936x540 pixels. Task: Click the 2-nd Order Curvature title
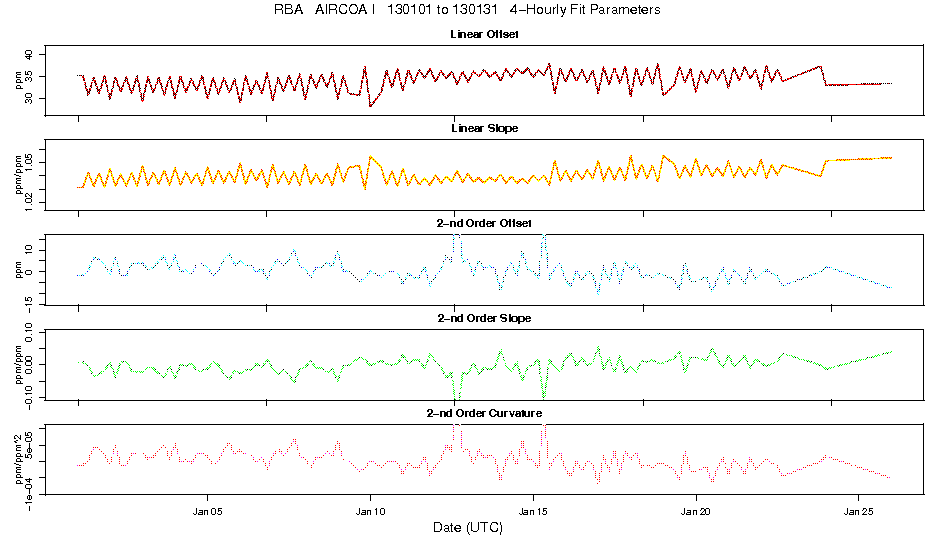(x=484, y=413)
